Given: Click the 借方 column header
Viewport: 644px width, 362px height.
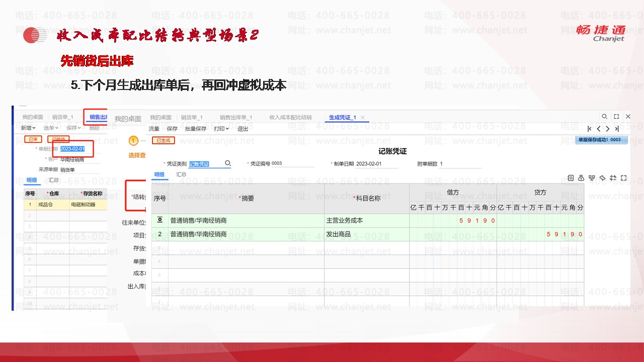Looking at the screenshot, I should (453, 192).
